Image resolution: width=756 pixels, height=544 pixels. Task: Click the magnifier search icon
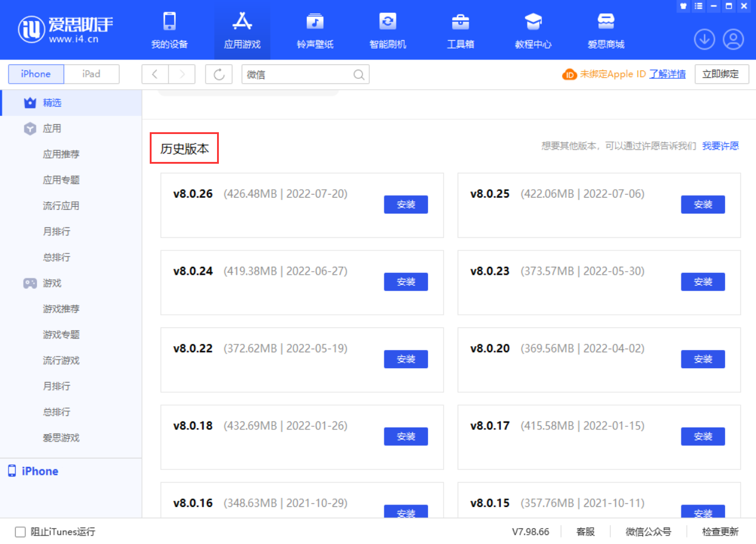(359, 75)
